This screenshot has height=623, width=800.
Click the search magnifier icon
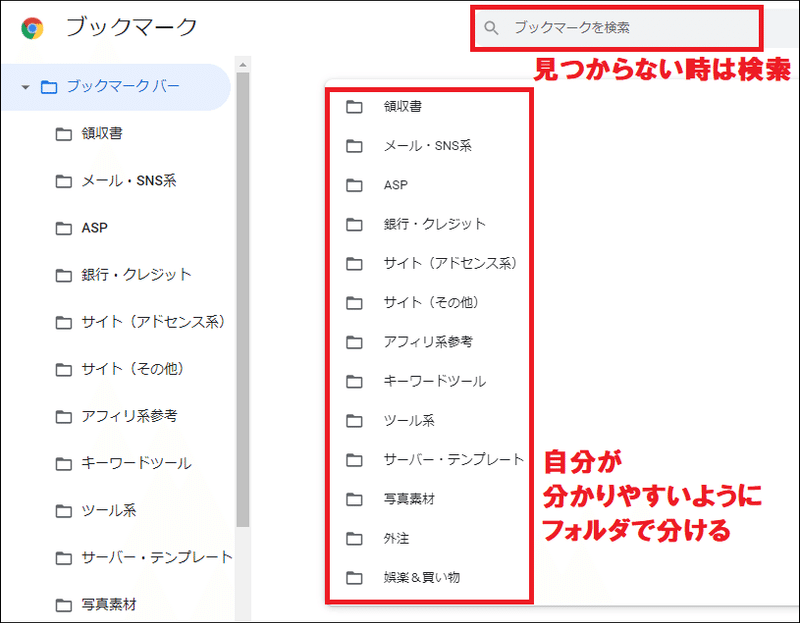[x=491, y=28]
